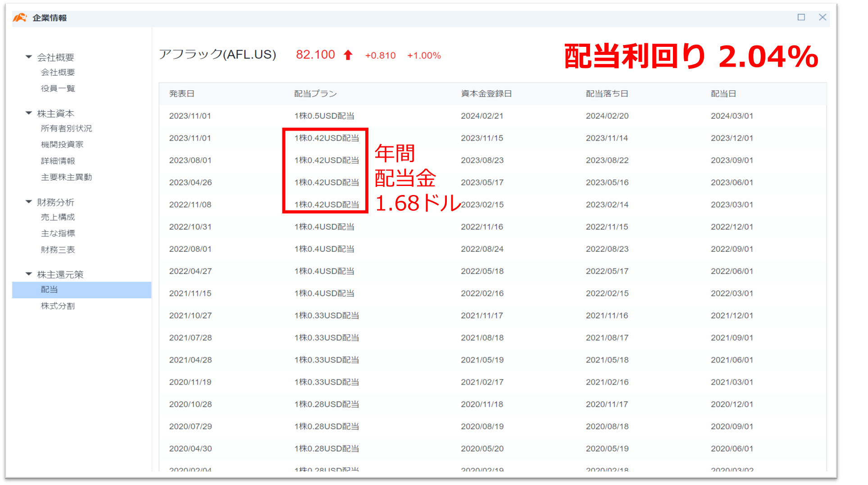Image resolution: width=868 pixels, height=485 pixels.
Task: Open 詳細情報 under 株主資本
Action: tap(58, 161)
